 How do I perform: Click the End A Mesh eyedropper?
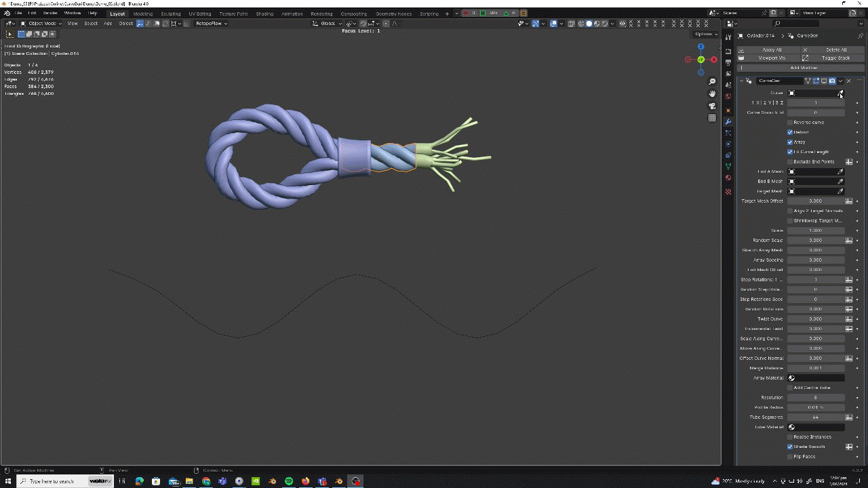click(840, 171)
